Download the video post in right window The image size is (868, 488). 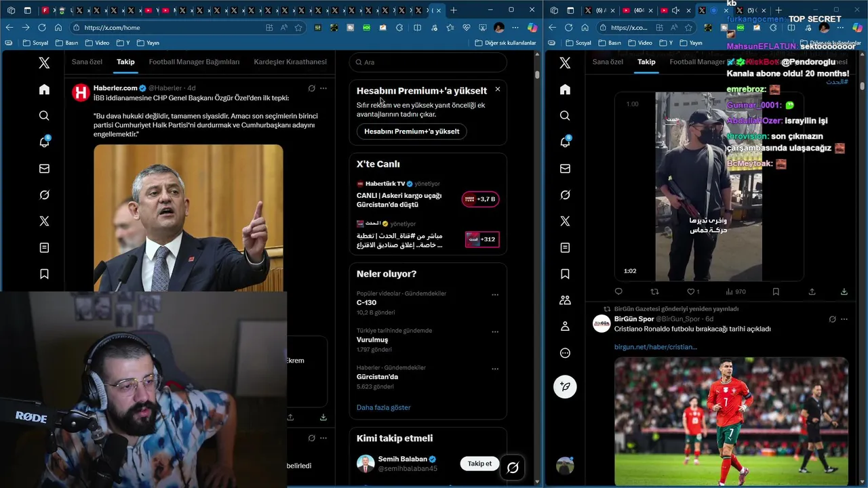[844, 291]
